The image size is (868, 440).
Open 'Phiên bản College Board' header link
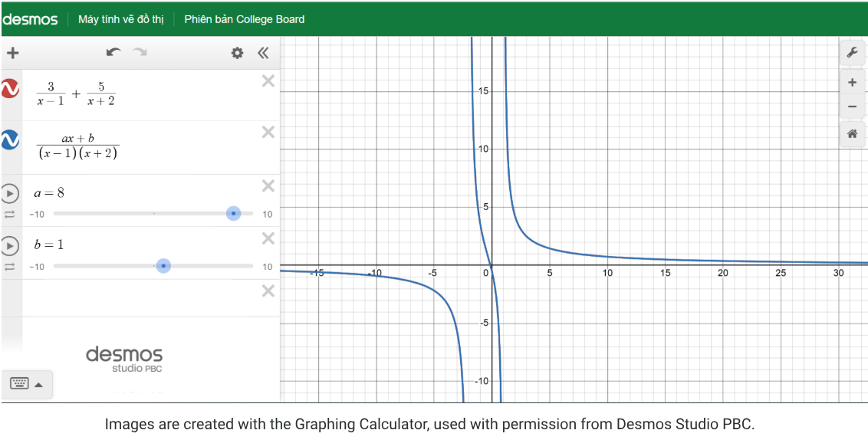click(x=244, y=19)
